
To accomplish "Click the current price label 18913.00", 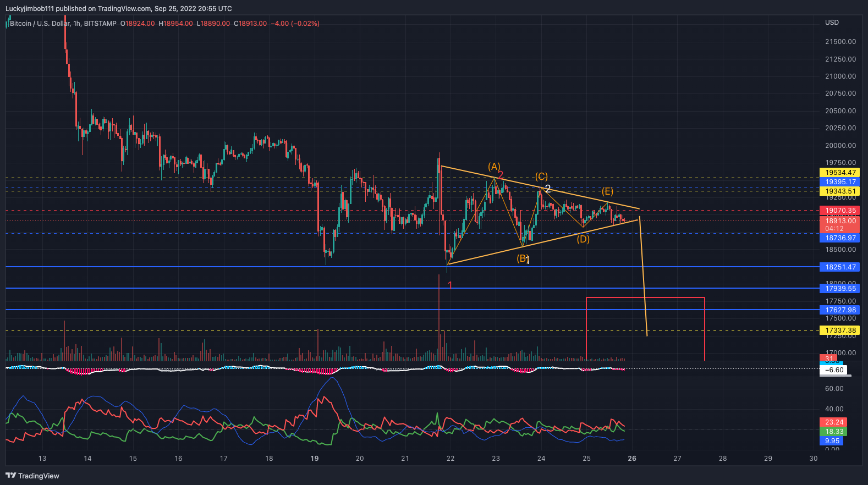I will coord(839,221).
